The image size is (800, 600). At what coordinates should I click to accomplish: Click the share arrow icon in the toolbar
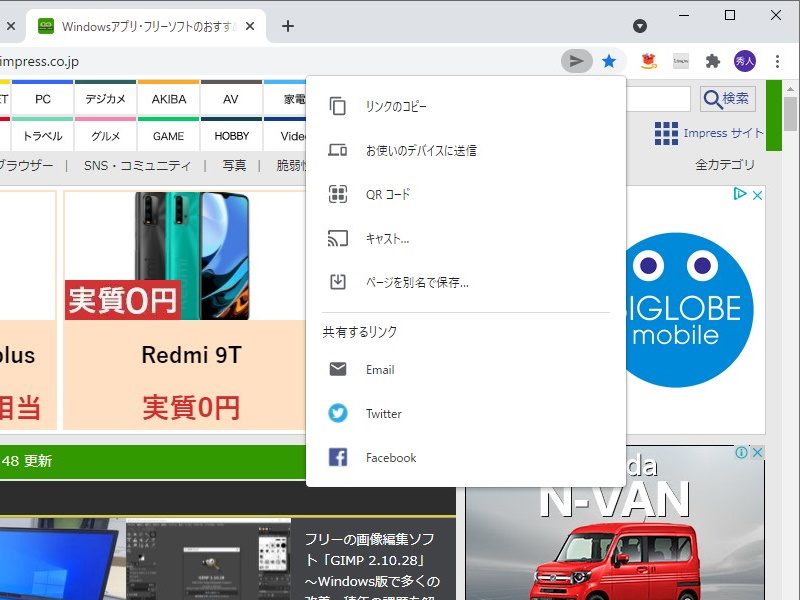tap(576, 61)
